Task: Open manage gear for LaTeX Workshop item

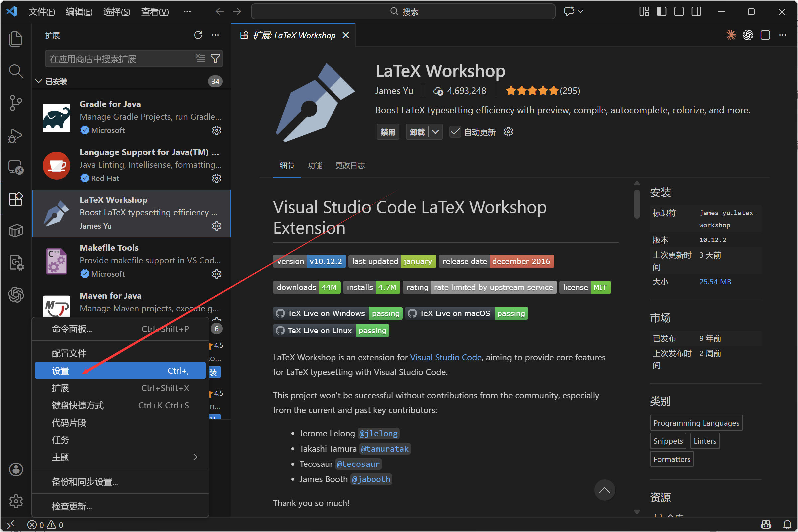Action: [216, 226]
